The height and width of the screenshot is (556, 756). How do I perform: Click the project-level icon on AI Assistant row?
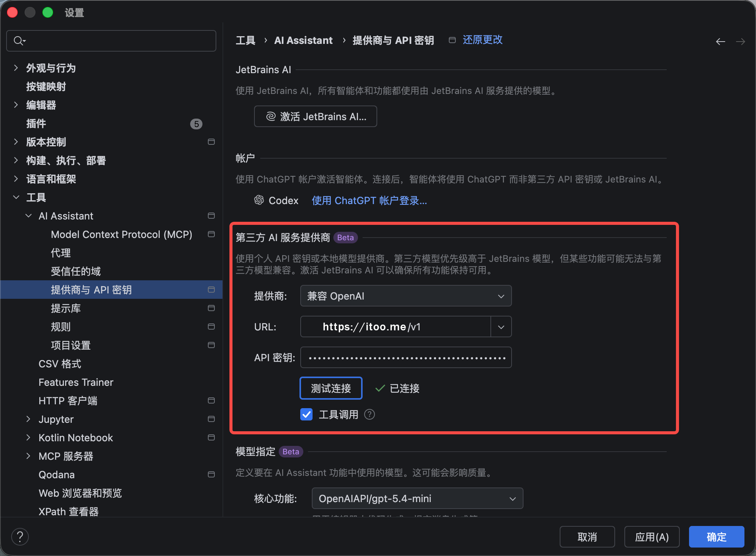211,216
